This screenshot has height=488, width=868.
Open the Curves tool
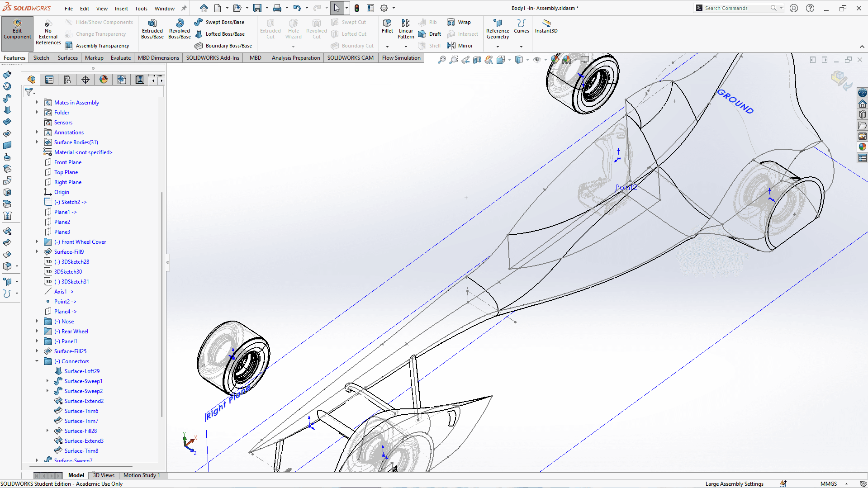click(521, 27)
